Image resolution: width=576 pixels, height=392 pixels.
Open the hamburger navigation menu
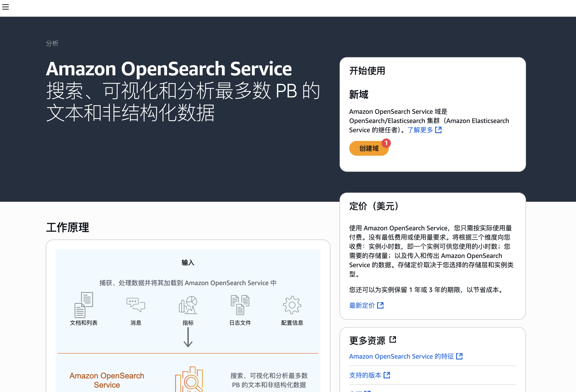click(6, 7)
